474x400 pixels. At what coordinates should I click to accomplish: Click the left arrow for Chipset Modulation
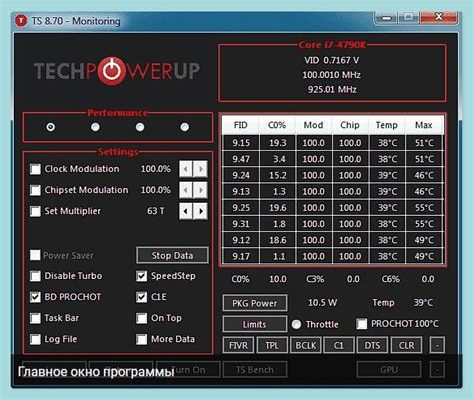coord(186,190)
